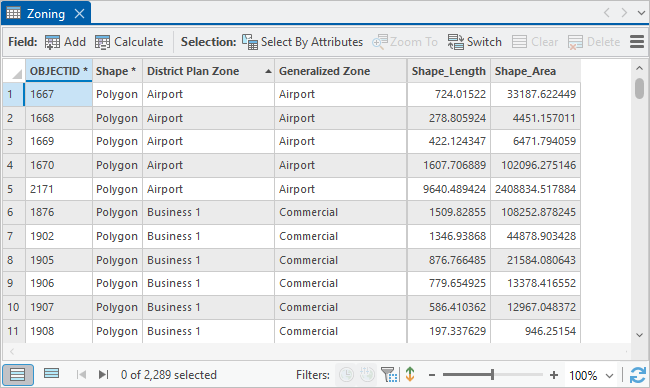Go to previous tab with left chevron
Screen dimensions: 650x388
606,13
